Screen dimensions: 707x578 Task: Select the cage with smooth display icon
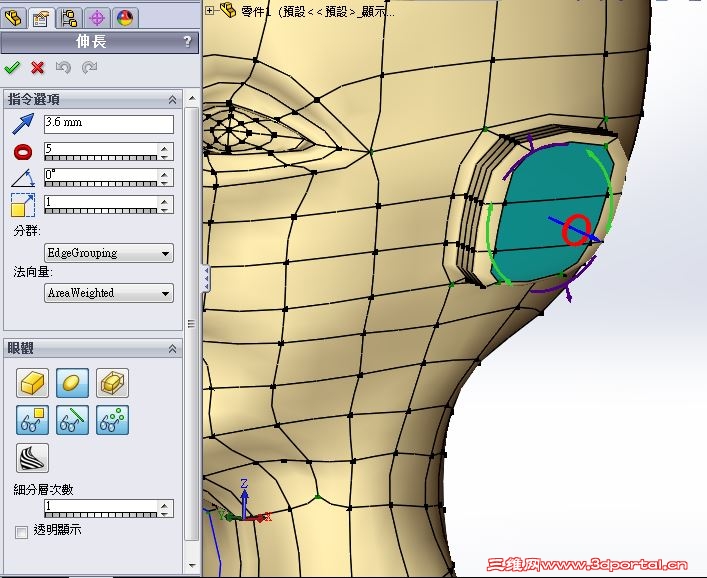pos(112,383)
